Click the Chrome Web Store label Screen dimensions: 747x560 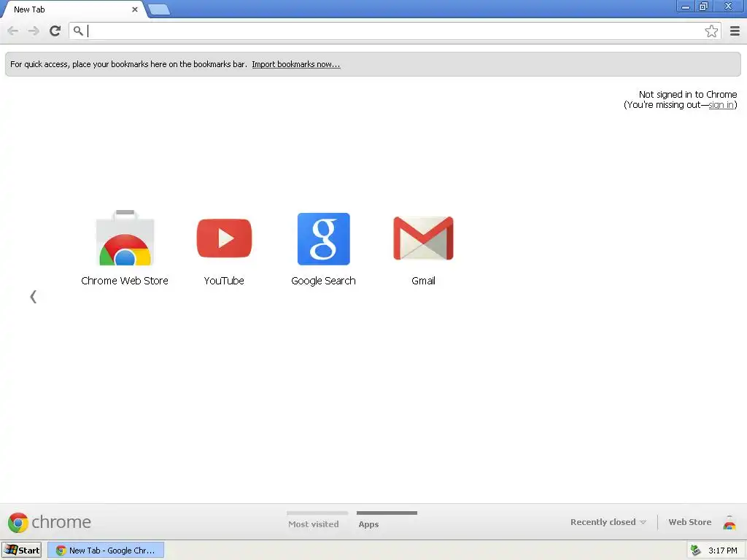tap(125, 281)
